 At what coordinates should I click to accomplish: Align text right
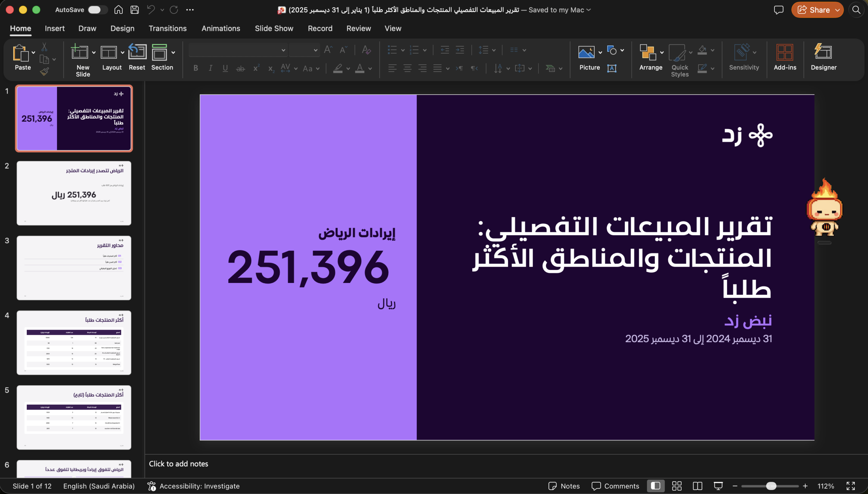click(422, 68)
